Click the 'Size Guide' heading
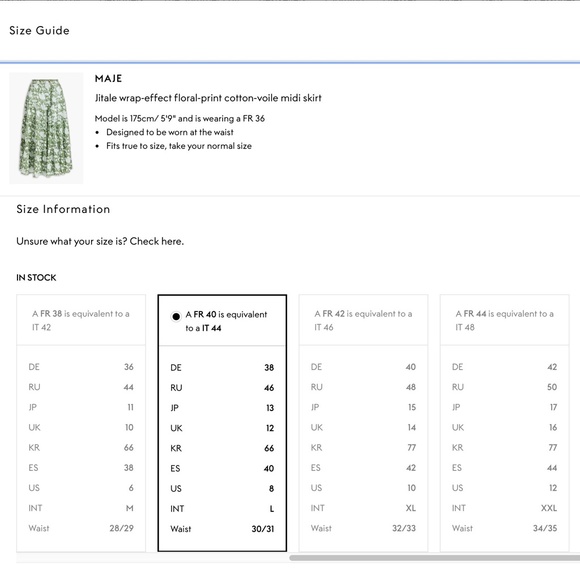This screenshot has width=580, height=580. point(39,30)
